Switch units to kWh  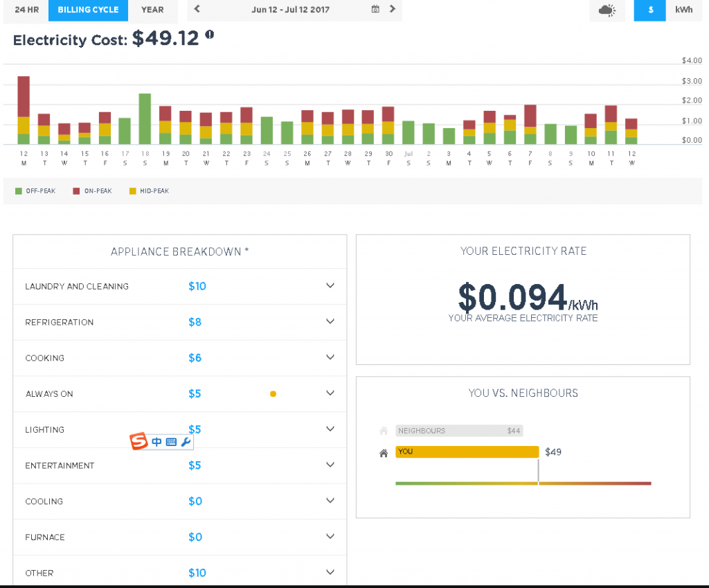click(684, 10)
